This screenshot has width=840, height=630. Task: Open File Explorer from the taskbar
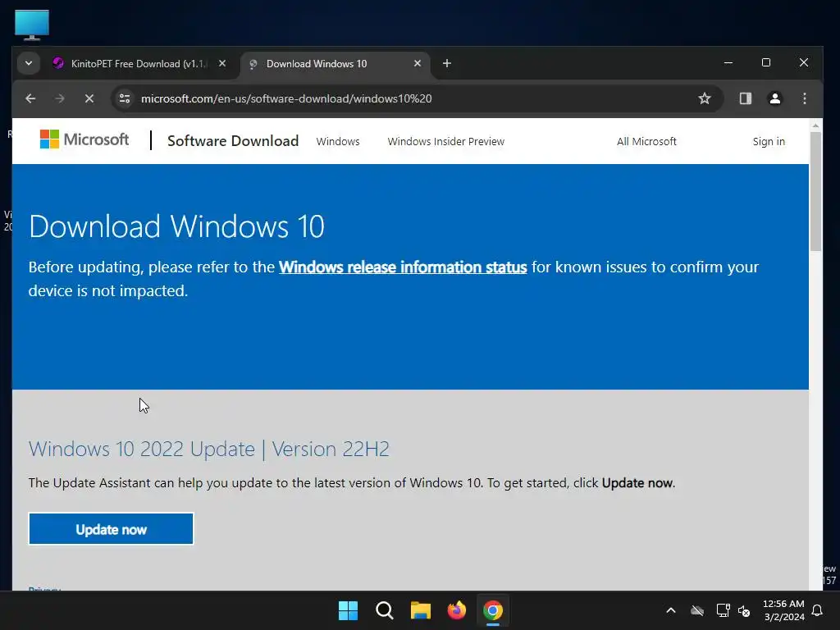pyautogui.click(x=421, y=610)
